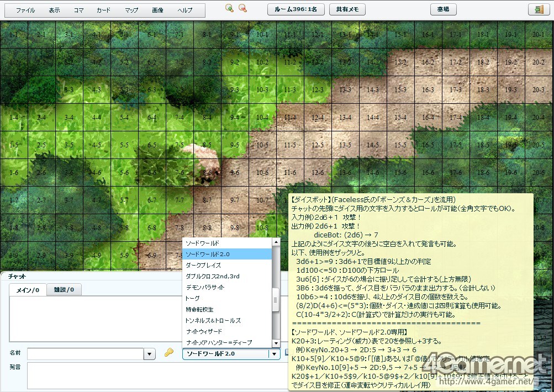Viewport: 554px width, 392px height.
Task: Click map cell 16-4
Action: click(428, 117)
